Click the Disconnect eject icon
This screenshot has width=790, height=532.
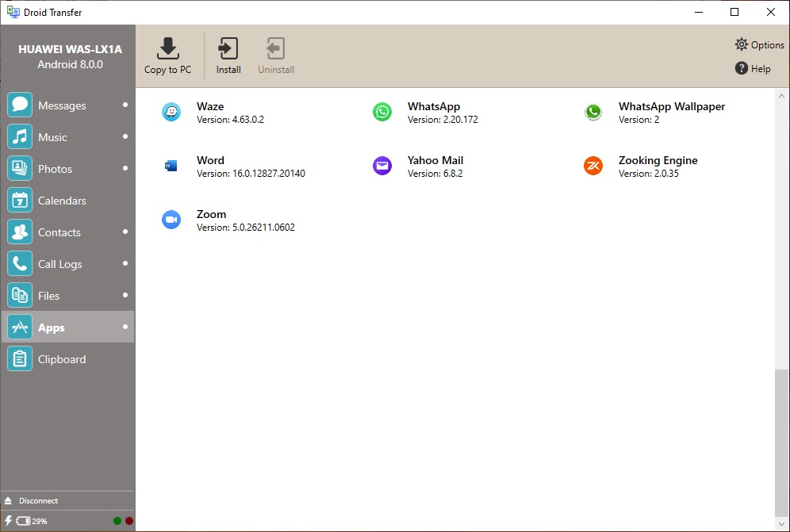(x=8, y=501)
